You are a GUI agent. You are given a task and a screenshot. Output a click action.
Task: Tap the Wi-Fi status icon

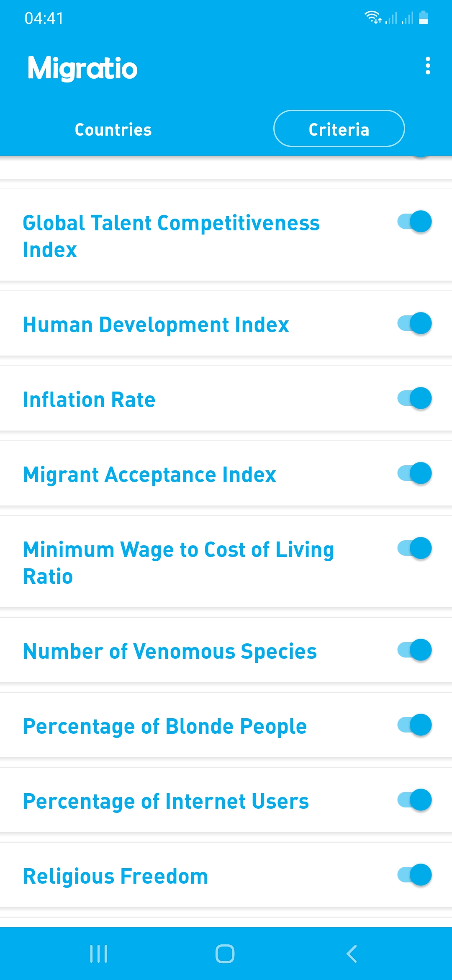pyautogui.click(x=372, y=18)
